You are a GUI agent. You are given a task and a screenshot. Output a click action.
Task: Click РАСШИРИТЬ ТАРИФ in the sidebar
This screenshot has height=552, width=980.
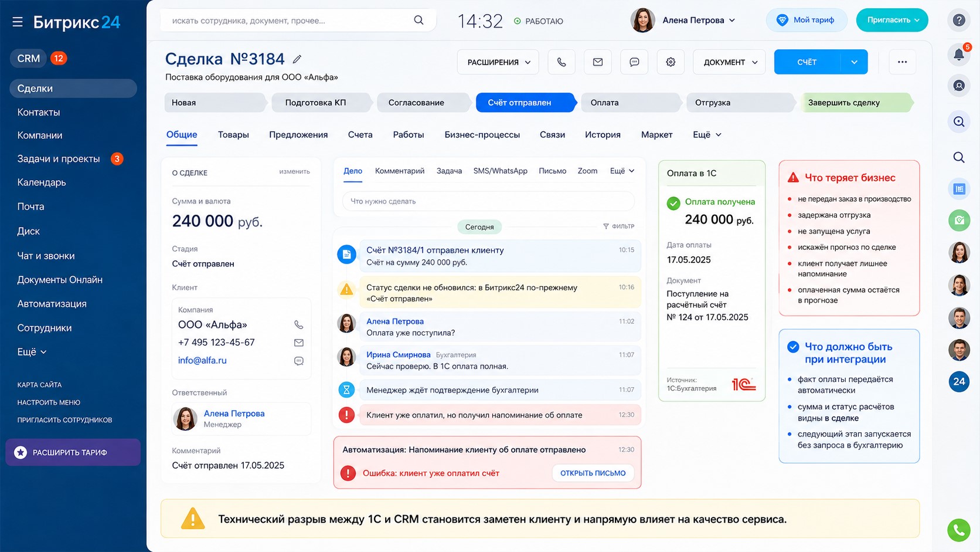[x=73, y=452]
